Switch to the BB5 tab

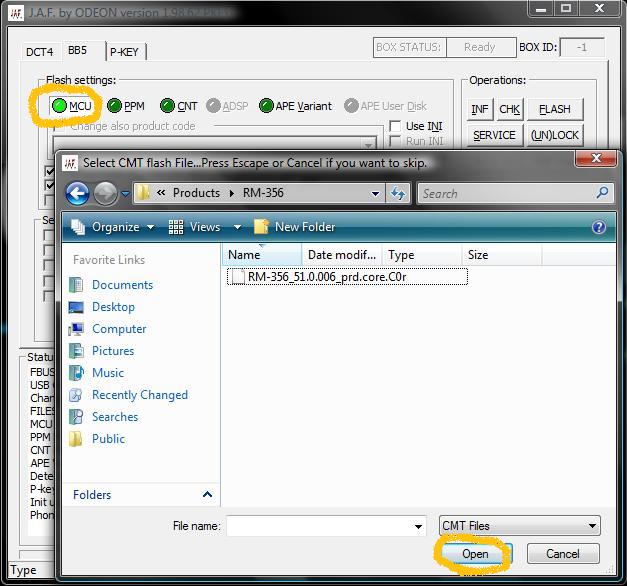[x=78, y=50]
